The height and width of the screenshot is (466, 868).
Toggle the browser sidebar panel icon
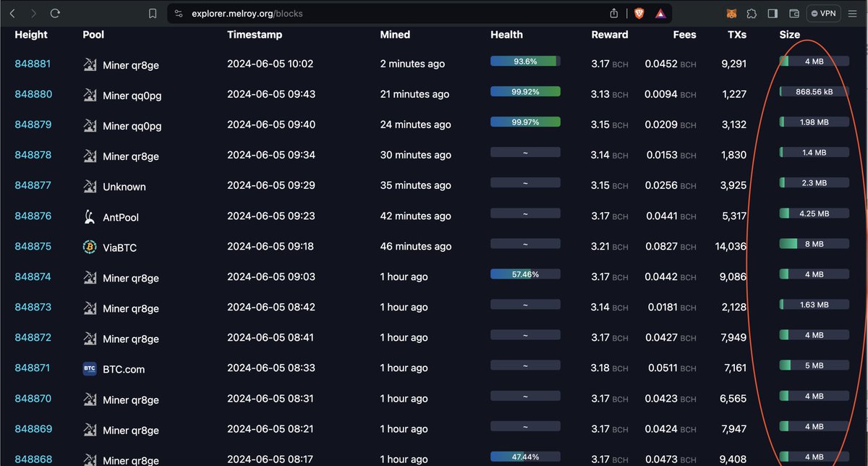click(x=773, y=13)
